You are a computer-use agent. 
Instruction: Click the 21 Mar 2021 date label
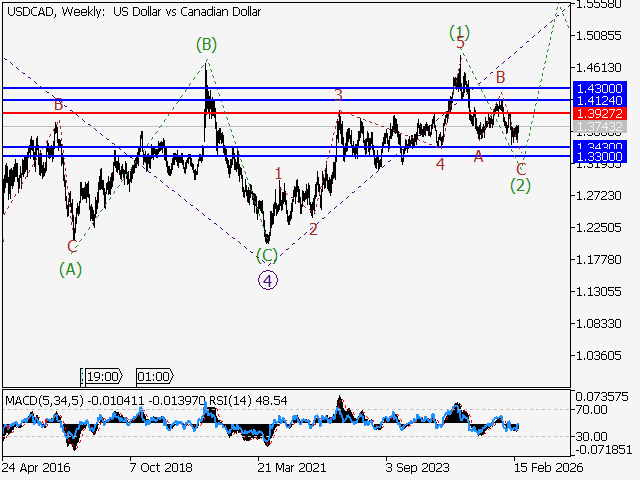click(292, 467)
